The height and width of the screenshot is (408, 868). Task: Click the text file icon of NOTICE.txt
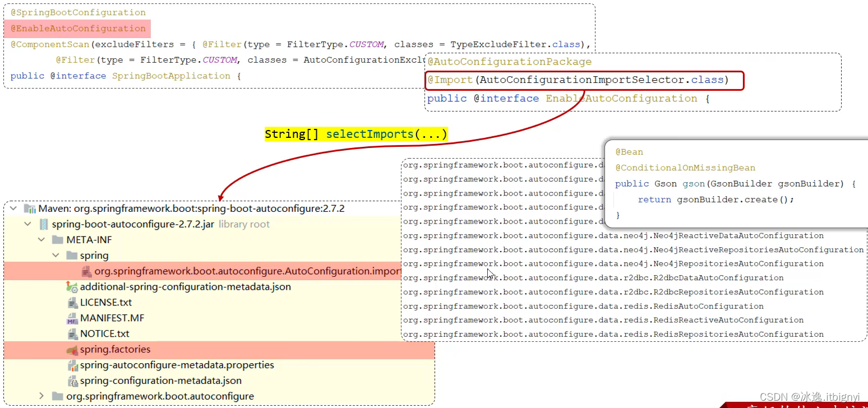(72, 334)
